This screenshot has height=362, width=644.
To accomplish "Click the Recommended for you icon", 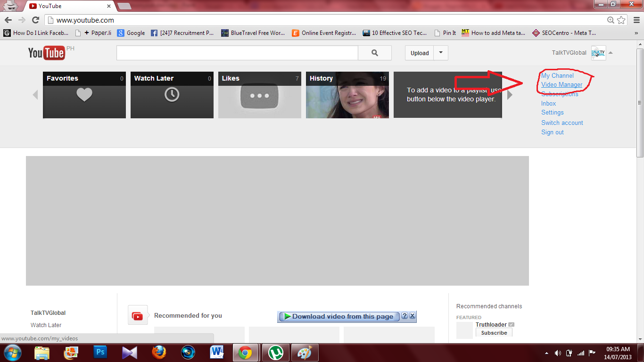I will point(138,315).
